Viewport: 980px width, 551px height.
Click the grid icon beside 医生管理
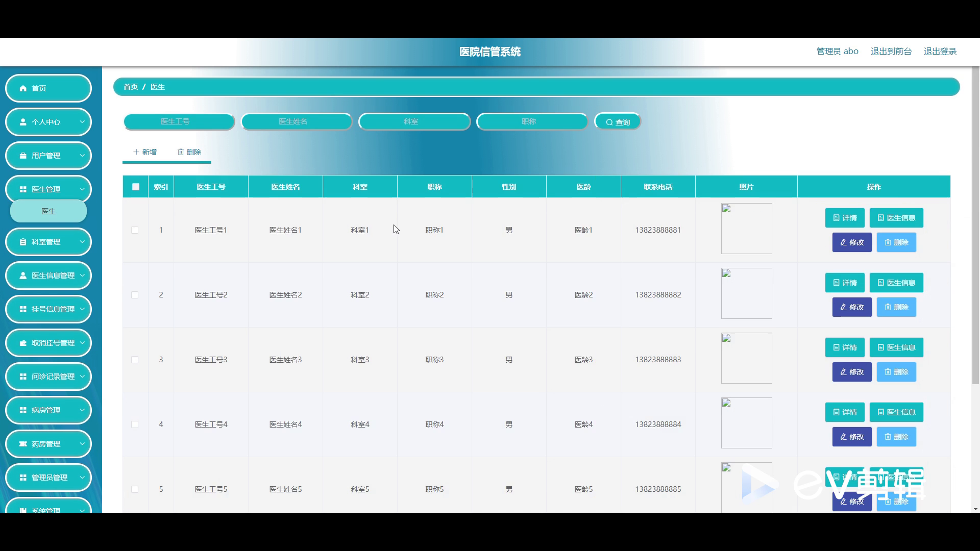[23, 189]
